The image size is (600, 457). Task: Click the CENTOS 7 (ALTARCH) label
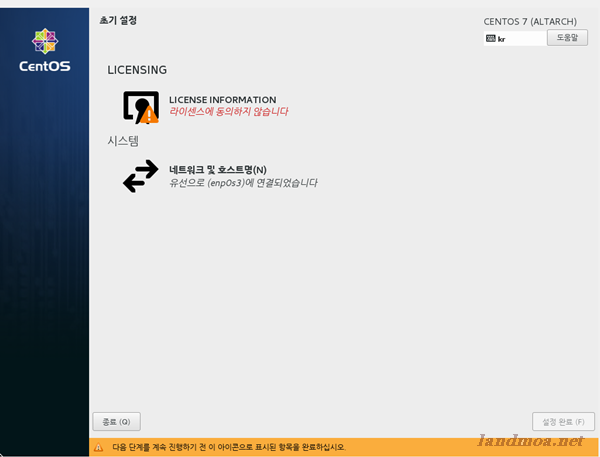[x=530, y=22]
